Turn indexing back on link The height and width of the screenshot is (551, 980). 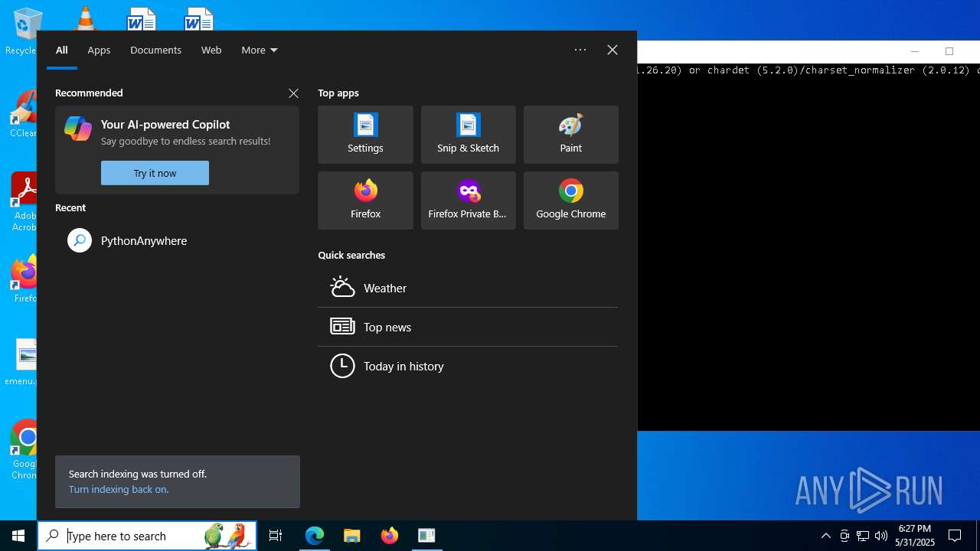[x=119, y=489]
